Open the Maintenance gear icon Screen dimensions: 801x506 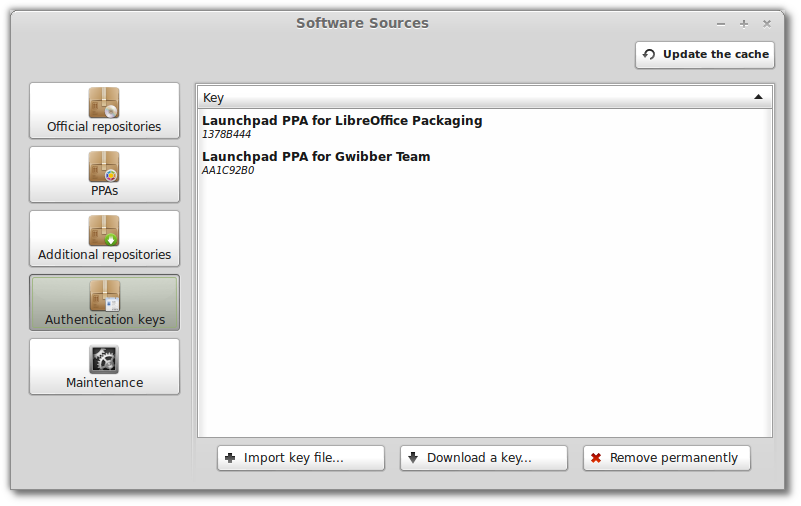(104, 359)
